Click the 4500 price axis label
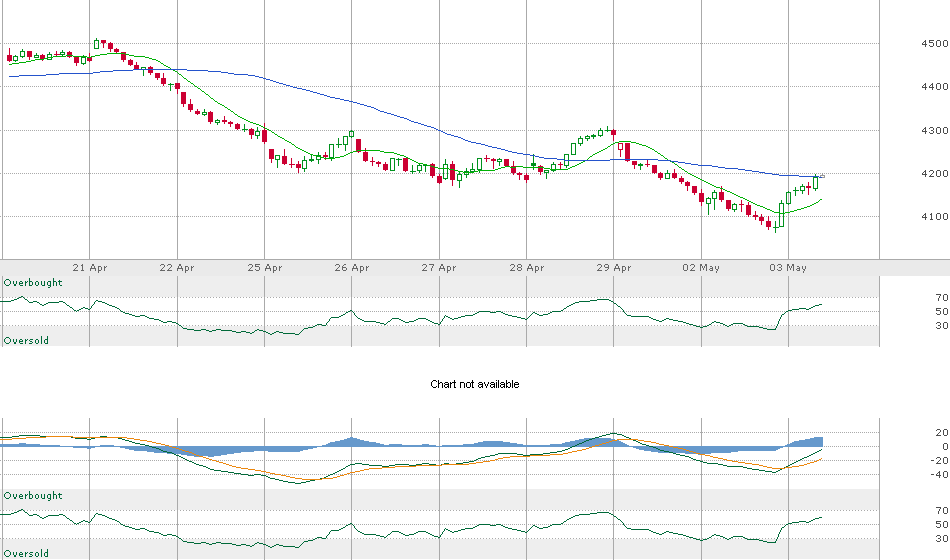 [934, 44]
